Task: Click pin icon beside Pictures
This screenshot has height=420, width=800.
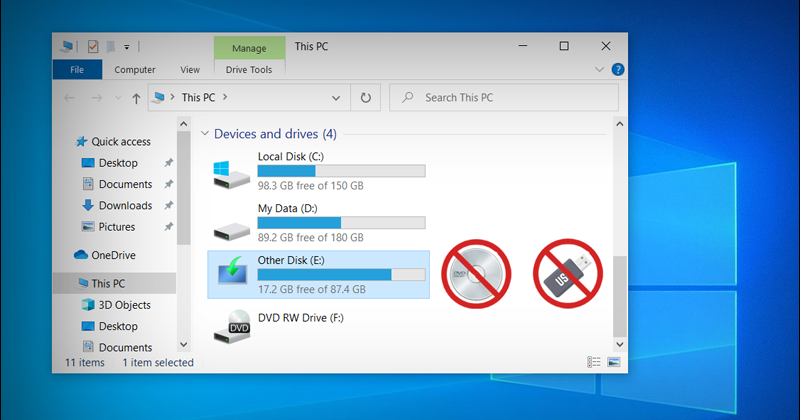Action: [168, 227]
